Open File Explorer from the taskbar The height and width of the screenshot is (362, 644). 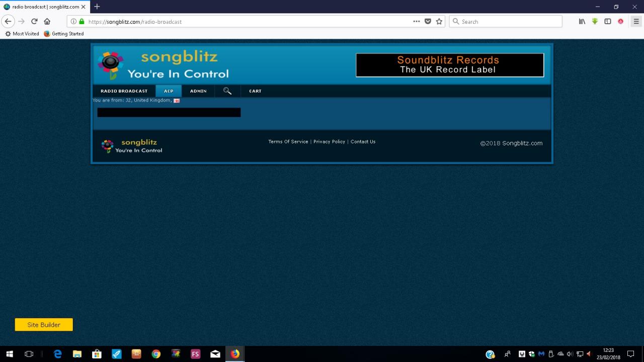point(77,354)
